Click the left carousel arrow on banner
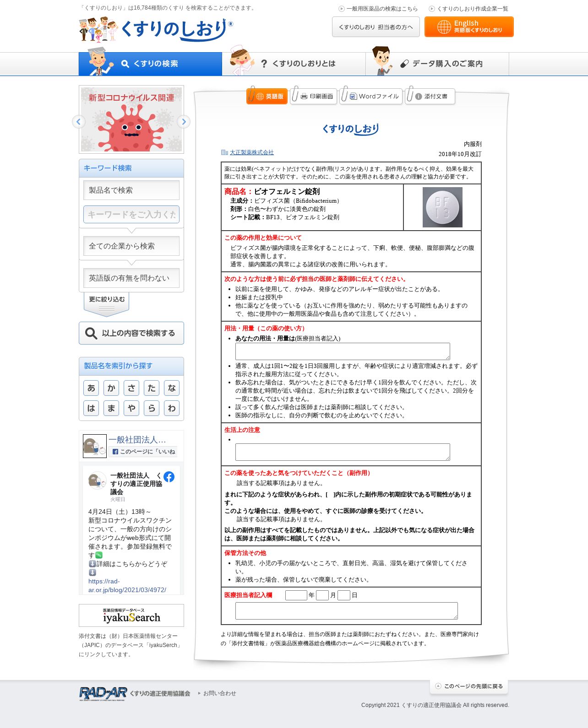Viewport: 588px width, 728px height. click(79, 122)
